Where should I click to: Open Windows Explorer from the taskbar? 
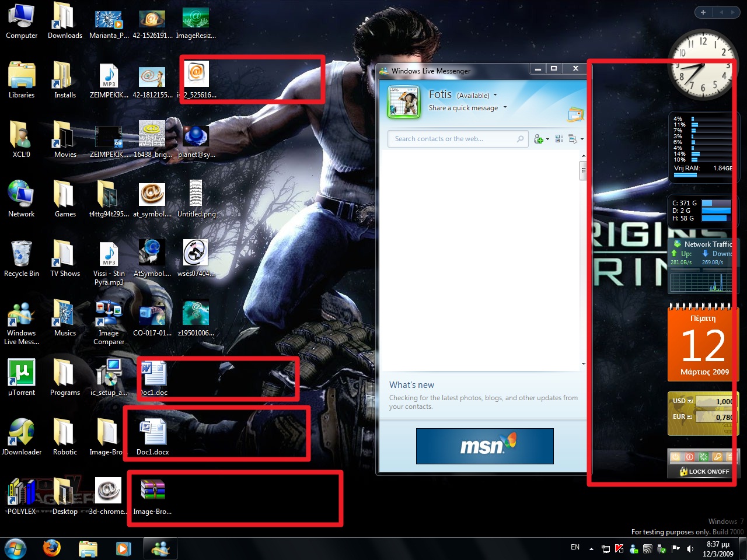(88, 548)
